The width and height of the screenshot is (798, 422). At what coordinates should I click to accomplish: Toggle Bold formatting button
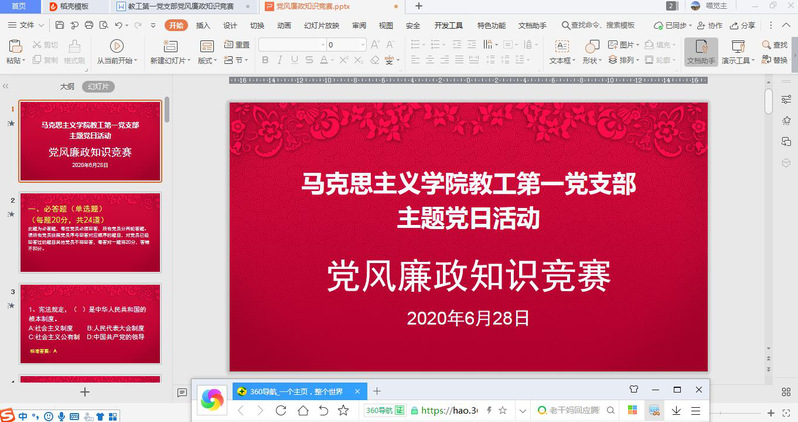tap(266, 62)
